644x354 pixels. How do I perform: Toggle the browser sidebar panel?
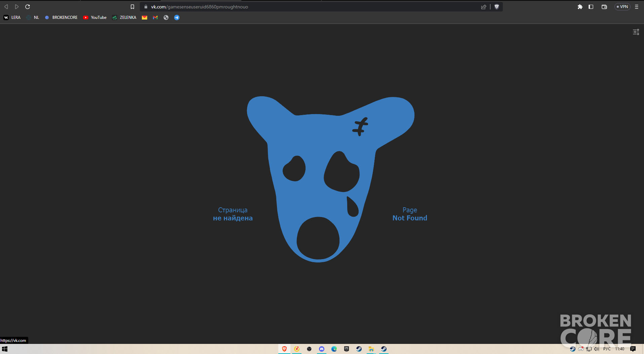[x=591, y=7]
